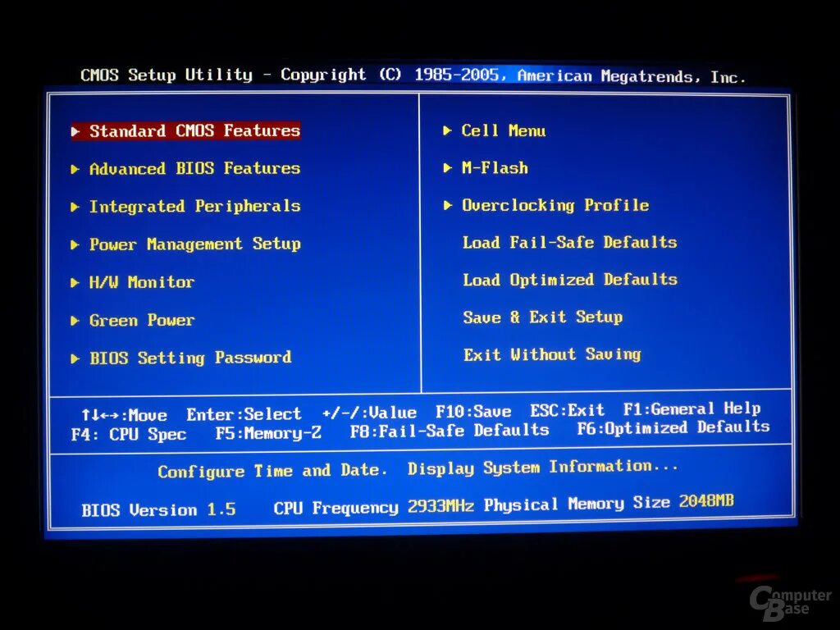This screenshot has height=630, width=840.
Task: Select Exit Without Saving
Action: tap(552, 354)
